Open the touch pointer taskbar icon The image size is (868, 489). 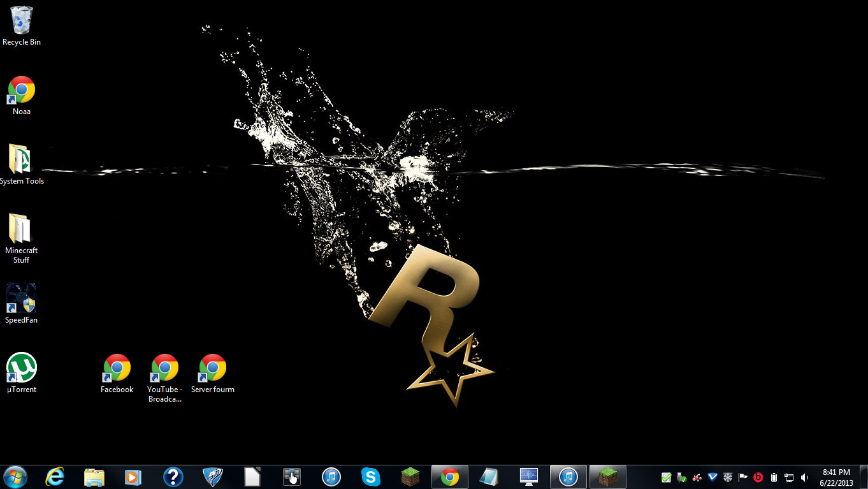(x=291, y=477)
